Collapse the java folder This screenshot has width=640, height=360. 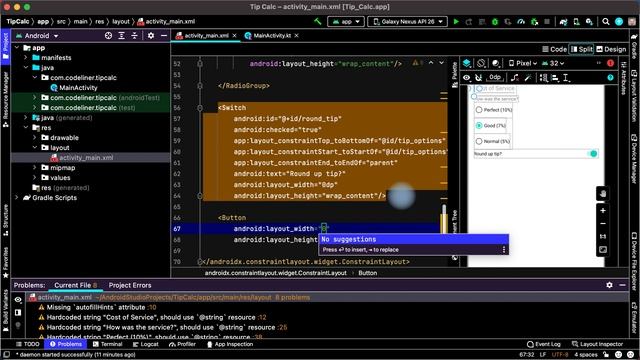[x=26, y=68]
